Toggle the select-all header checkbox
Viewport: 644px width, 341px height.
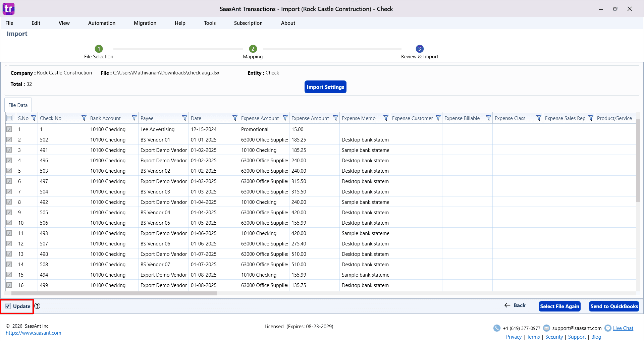9,118
